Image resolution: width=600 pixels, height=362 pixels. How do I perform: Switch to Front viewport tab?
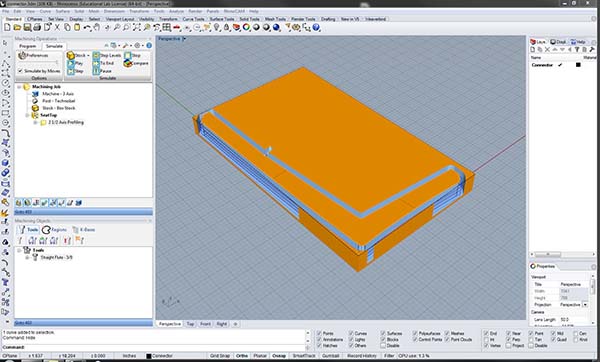pyautogui.click(x=205, y=324)
